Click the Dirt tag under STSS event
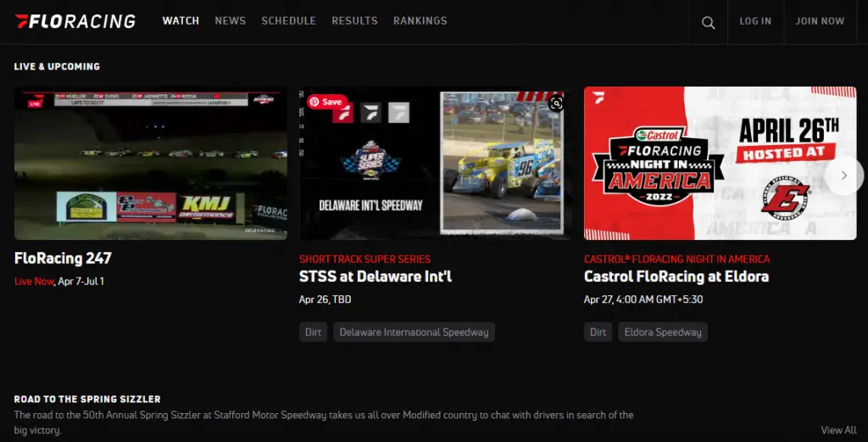The image size is (868, 442). (x=313, y=332)
